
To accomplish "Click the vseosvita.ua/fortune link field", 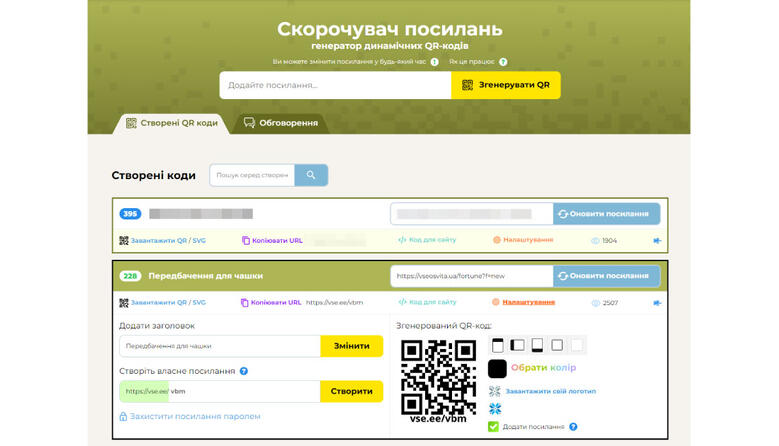I will [x=471, y=276].
